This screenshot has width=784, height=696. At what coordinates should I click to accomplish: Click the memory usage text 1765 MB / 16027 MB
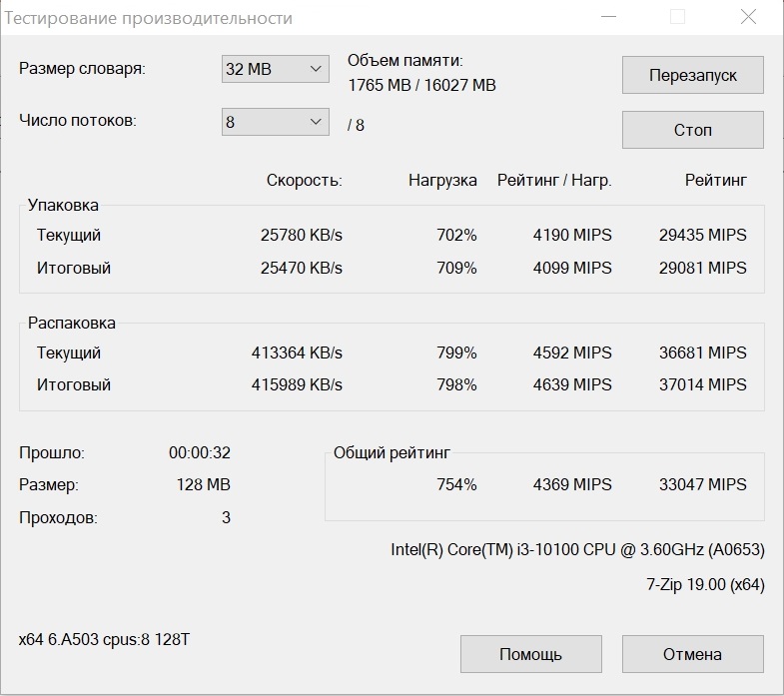(421, 86)
